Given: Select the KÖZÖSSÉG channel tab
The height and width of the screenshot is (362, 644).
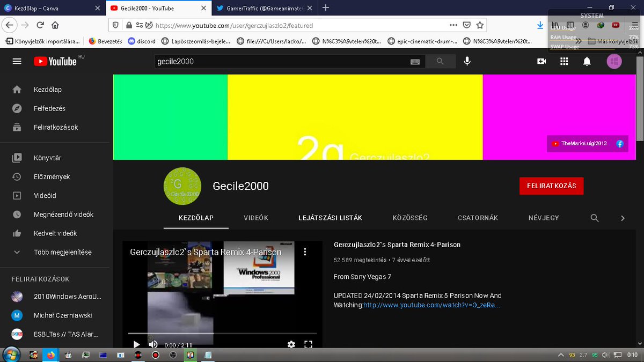Looking at the screenshot, I should [x=410, y=218].
